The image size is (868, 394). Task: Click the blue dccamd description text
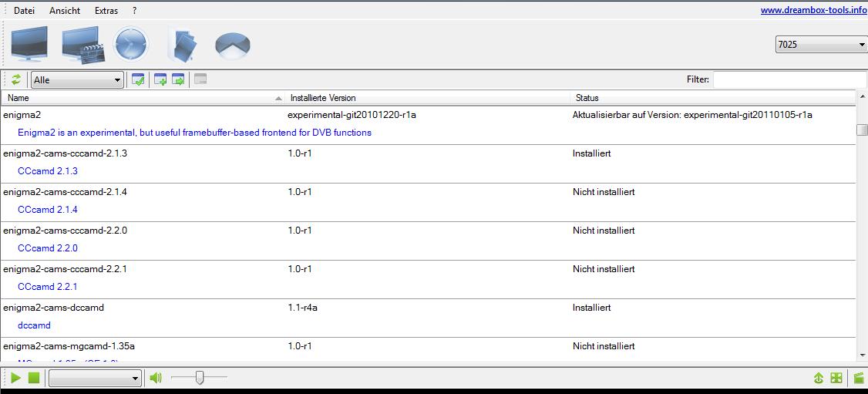[34, 325]
